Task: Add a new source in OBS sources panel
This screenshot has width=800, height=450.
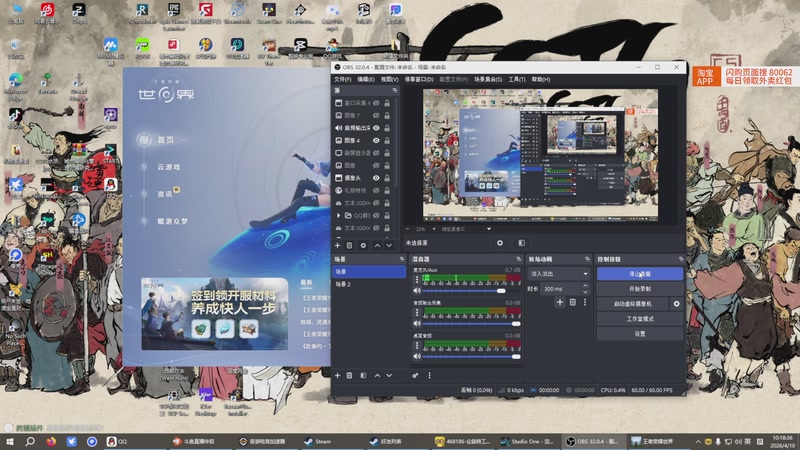Action: 337,245
